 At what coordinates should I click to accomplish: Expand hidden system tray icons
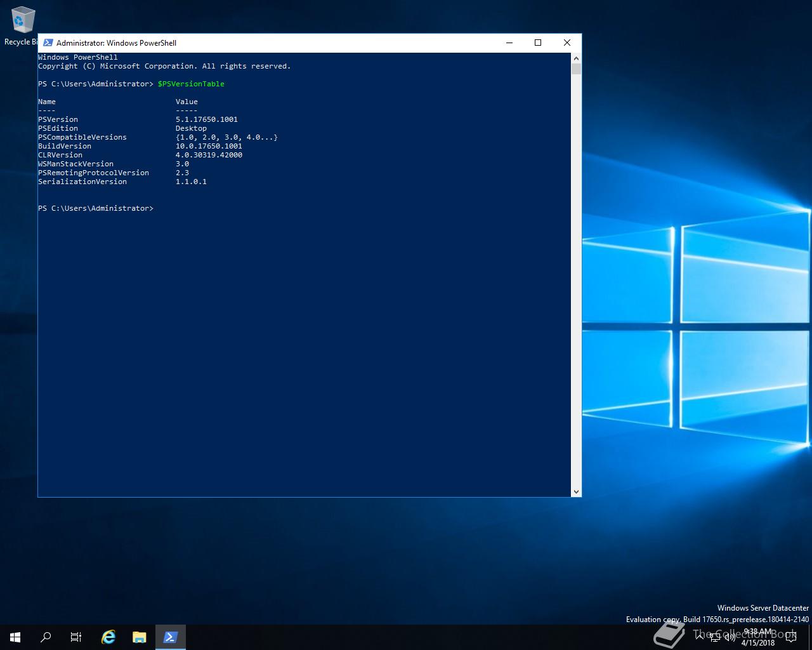coord(700,637)
